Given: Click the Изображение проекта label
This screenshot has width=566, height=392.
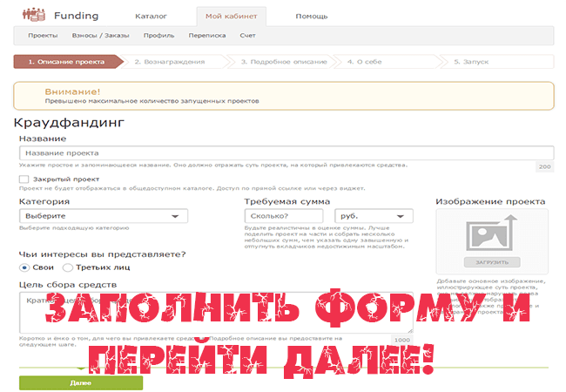Looking at the screenshot, I should point(490,201).
